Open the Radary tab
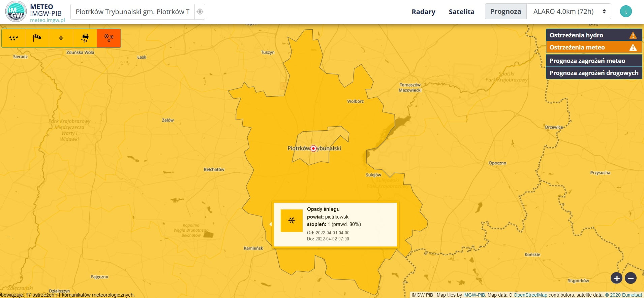 point(423,12)
